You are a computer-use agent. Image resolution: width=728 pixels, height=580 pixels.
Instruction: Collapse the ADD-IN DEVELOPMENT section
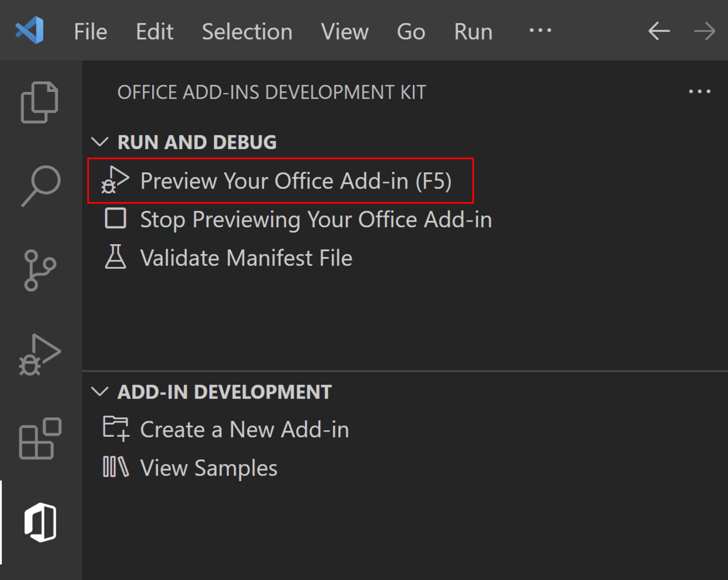click(x=101, y=391)
